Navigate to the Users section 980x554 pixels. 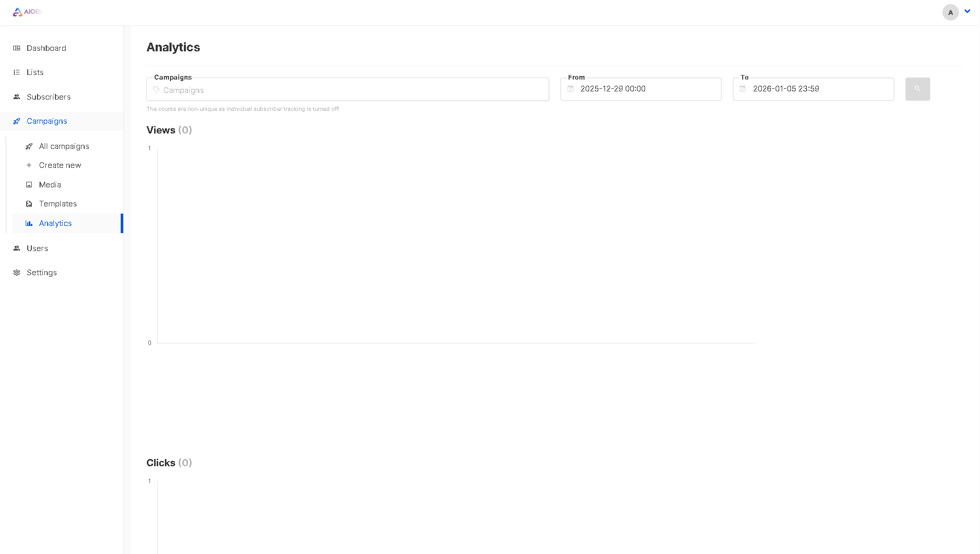click(x=37, y=248)
